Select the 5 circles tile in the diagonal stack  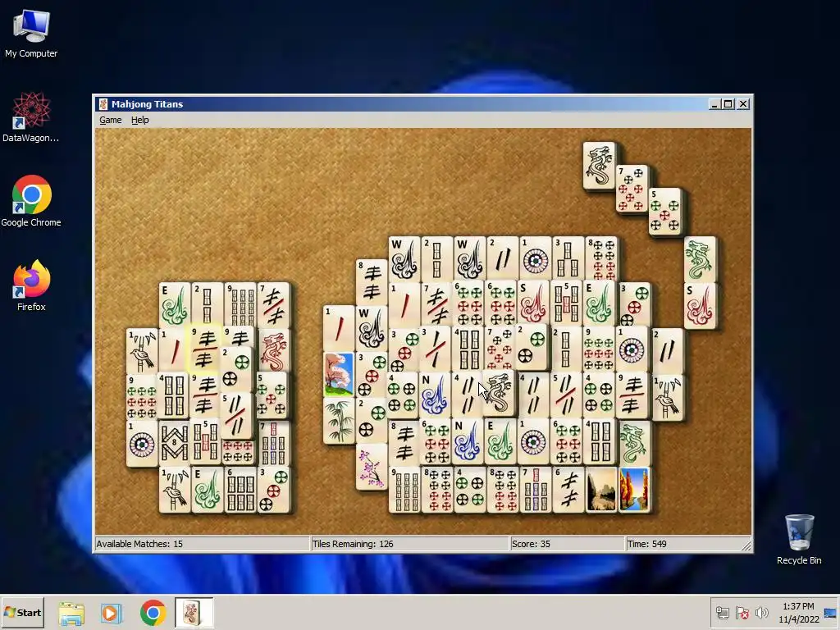point(664,212)
